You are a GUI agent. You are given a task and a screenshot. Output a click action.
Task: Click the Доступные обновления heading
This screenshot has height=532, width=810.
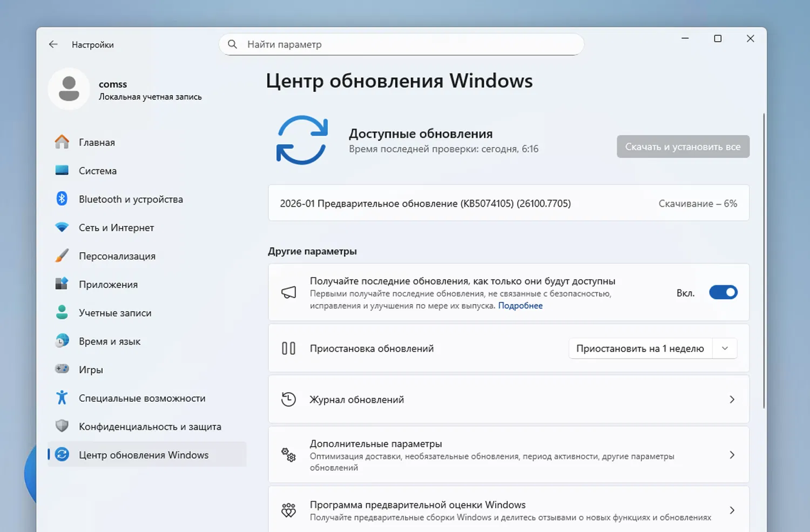coord(421,133)
